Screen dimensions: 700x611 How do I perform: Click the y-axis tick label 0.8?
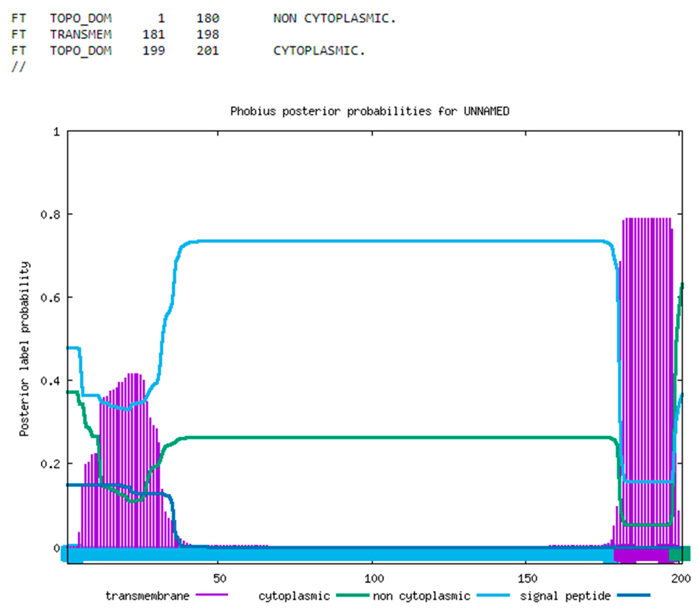[x=50, y=215]
